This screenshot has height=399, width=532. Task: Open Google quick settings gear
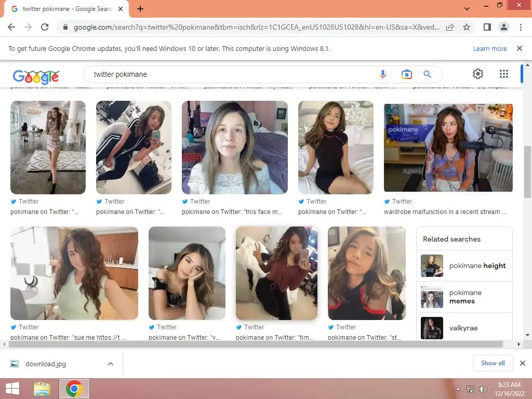pos(478,74)
